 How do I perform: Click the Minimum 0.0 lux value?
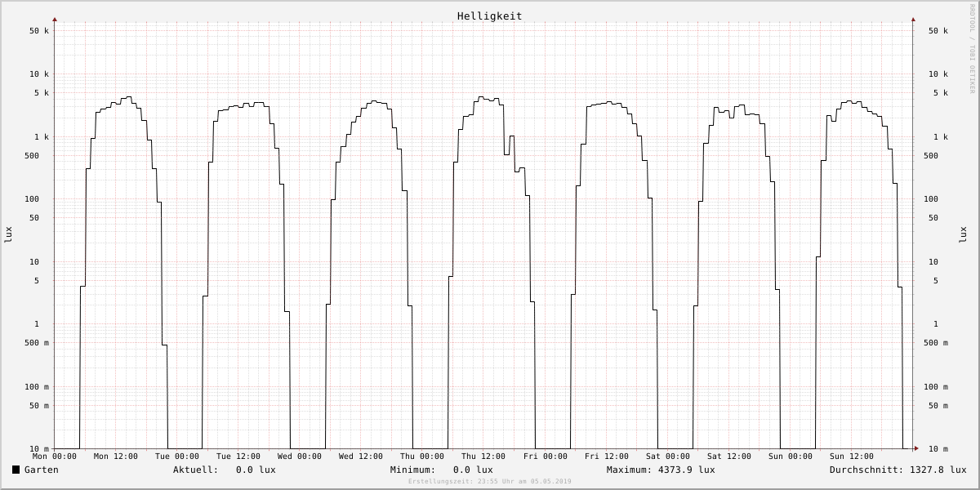(x=473, y=470)
